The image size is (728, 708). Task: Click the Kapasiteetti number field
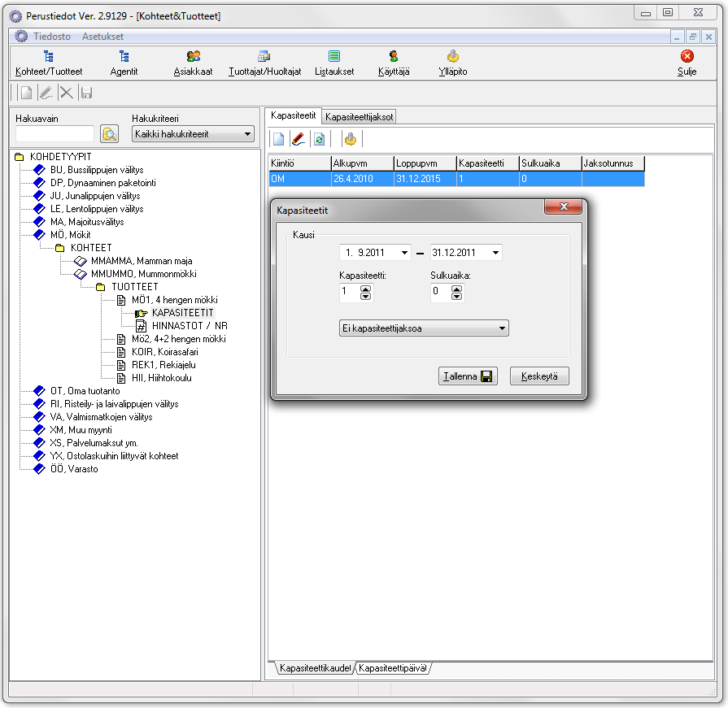point(350,293)
